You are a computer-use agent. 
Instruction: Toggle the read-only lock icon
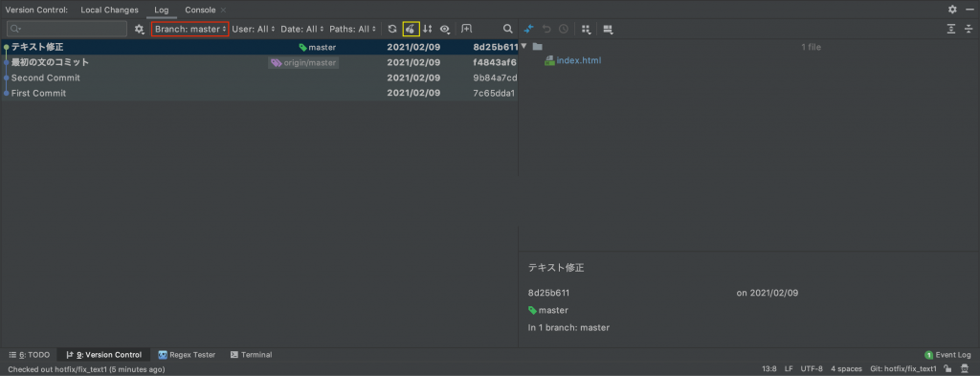coord(948,369)
